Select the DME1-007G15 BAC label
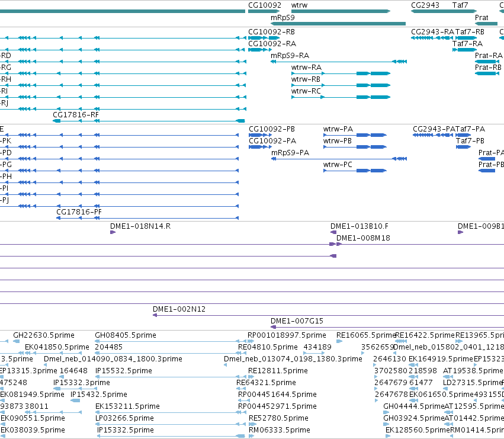The height and width of the screenshot is (439, 504). (x=297, y=321)
